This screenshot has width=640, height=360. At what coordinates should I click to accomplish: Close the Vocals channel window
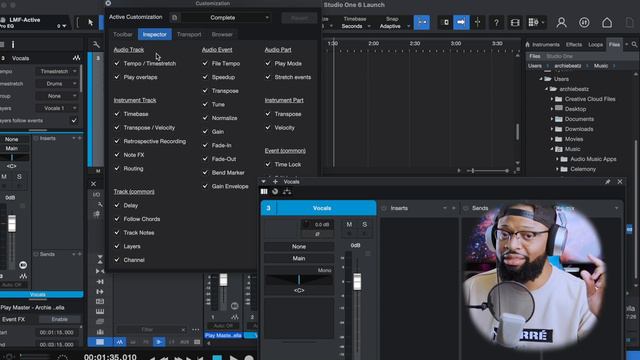[x=620, y=182]
